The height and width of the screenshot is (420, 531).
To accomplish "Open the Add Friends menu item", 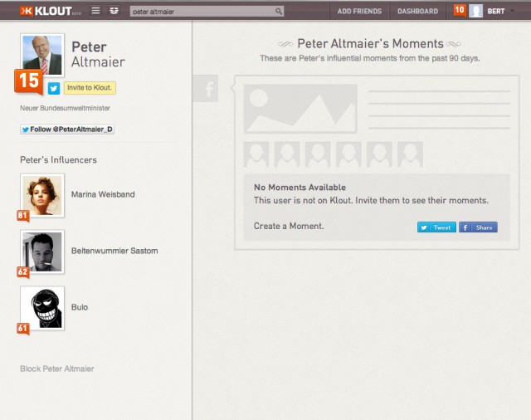I will pos(359,11).
